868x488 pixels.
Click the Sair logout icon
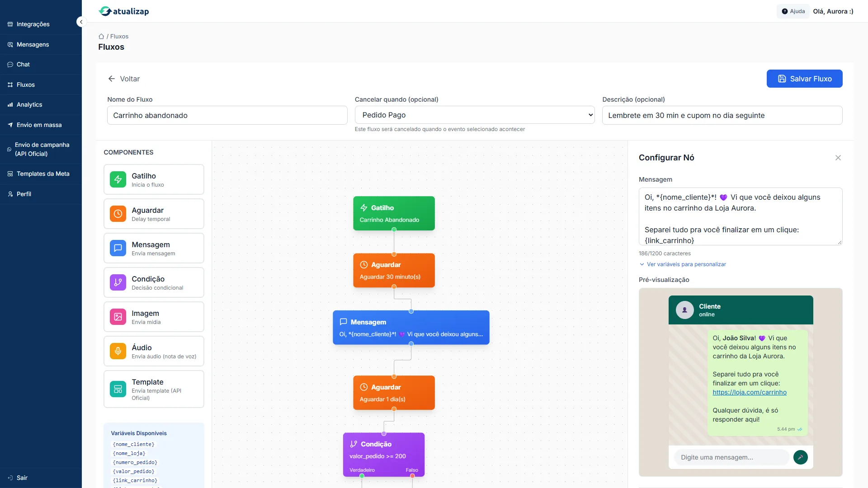point(10,478)
